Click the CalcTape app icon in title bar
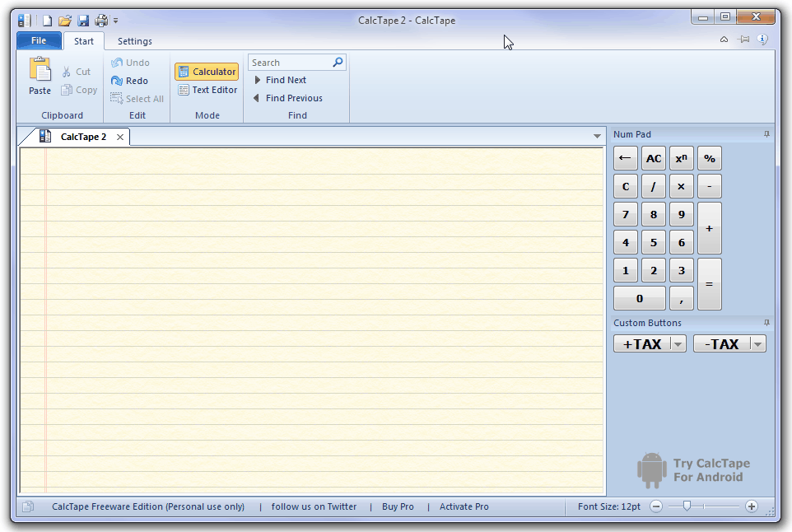 (24, 21)
